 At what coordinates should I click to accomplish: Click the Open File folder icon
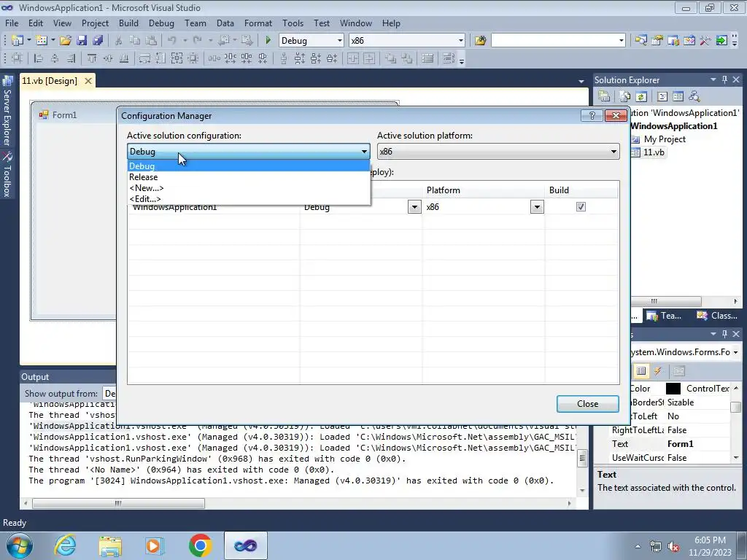pos(66,41)
